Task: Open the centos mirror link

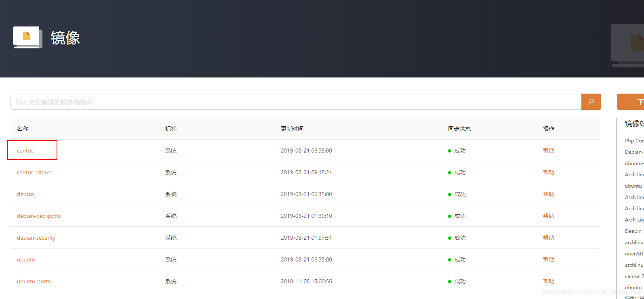Action: click(25, 151)
